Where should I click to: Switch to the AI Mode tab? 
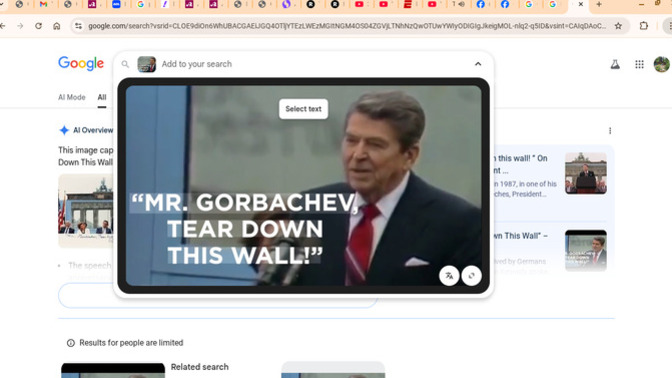click(72, 97)
